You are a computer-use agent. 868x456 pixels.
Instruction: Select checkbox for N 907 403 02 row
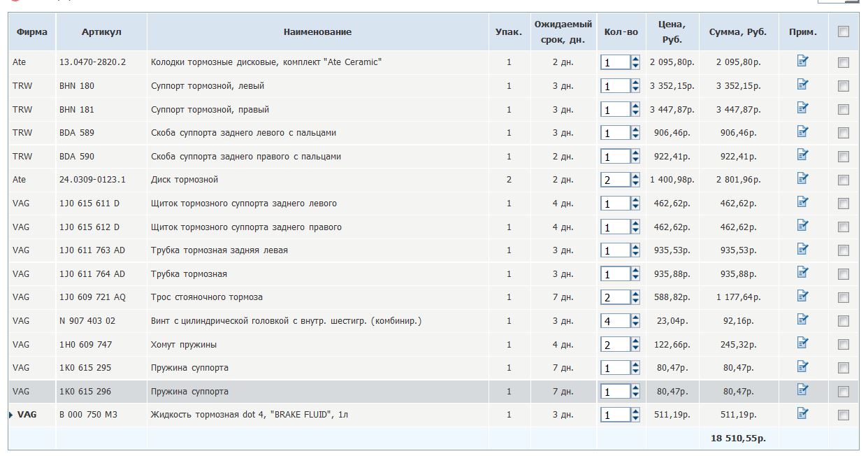point(844,321)
